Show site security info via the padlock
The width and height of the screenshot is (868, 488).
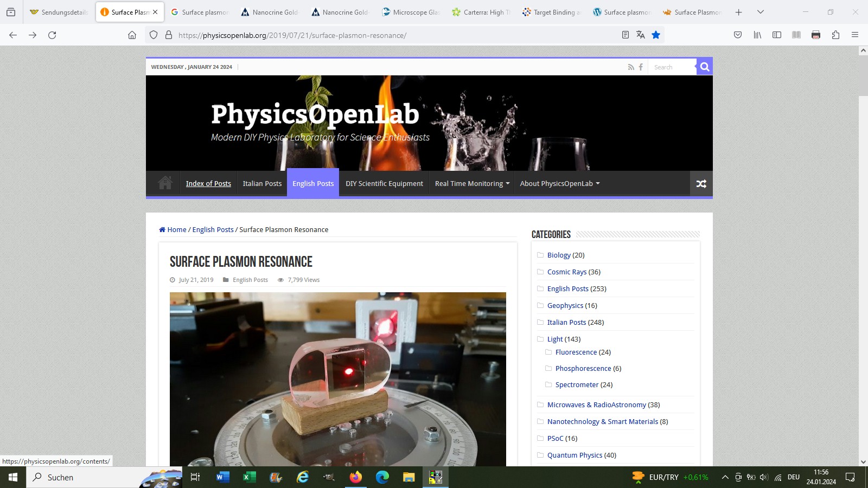pyautogui.click(x=169, y=35)
